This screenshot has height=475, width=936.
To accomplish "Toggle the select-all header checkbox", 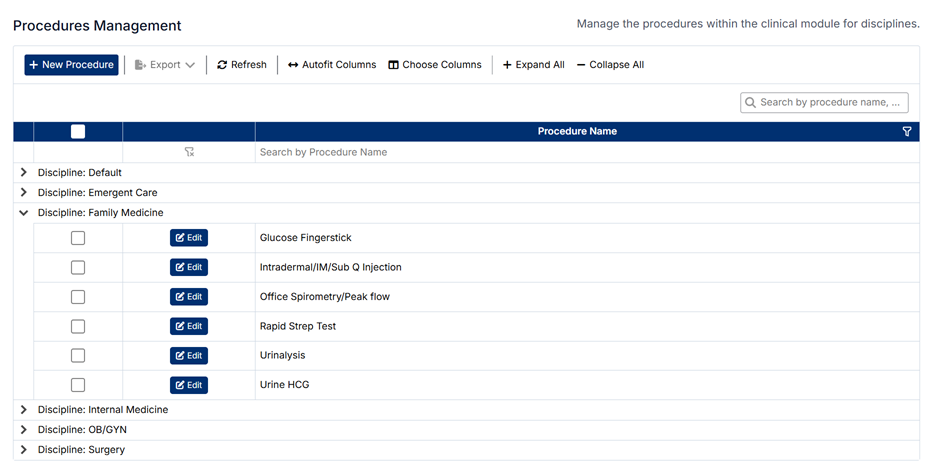I will [x=78, y=132].
